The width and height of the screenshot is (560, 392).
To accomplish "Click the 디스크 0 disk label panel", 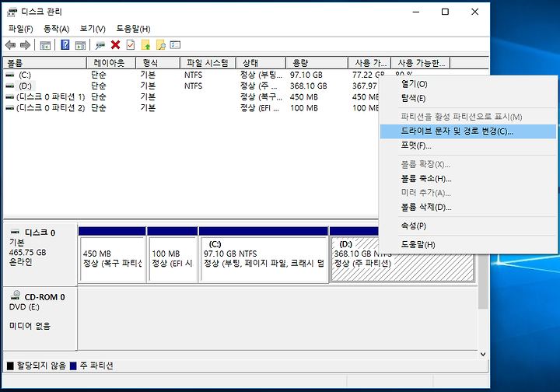I will [40, 254].
